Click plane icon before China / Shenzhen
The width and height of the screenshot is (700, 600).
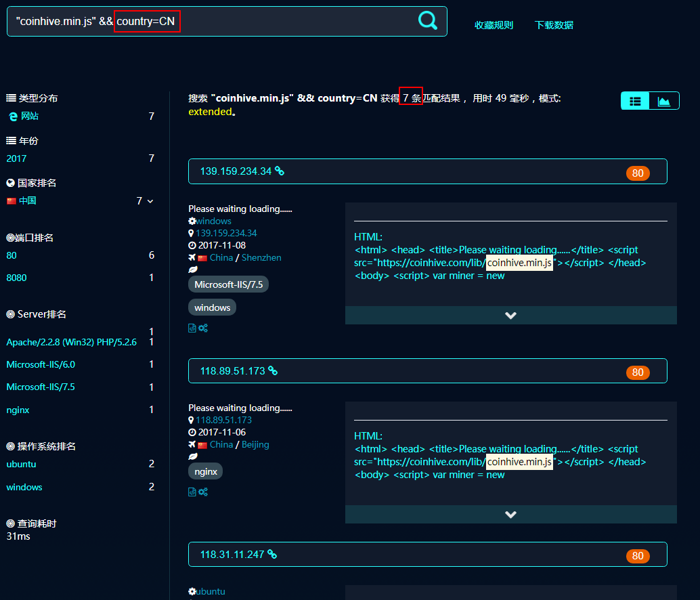click(x=192, y=257)
